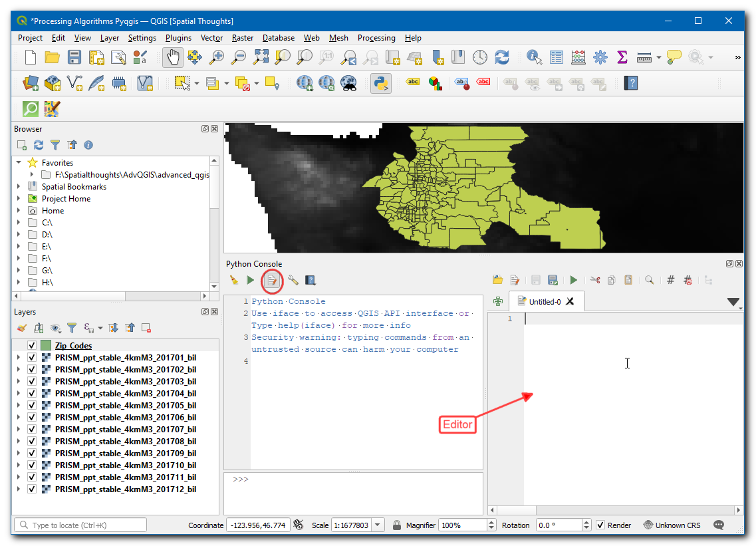Screen dimensions: 756x546
Task: Open the Field Calculator sigma icon
Action: (622, 57)
